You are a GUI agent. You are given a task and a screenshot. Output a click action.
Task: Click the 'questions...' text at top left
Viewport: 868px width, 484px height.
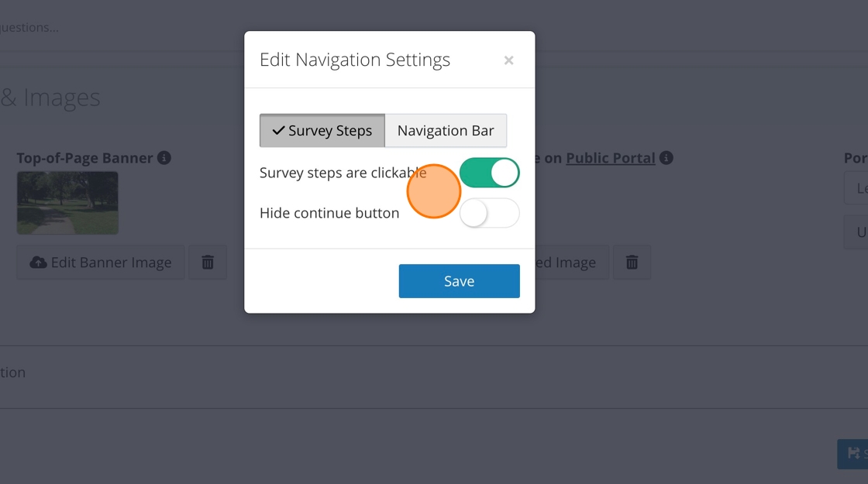[x=29, y=28]
